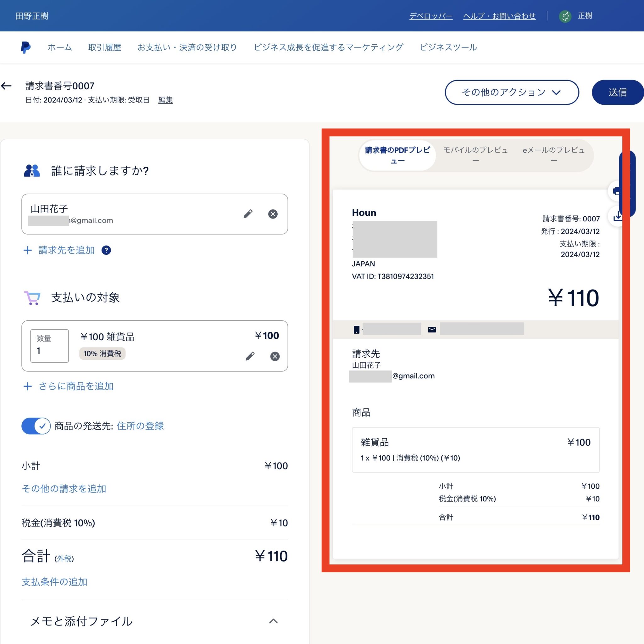The image size is (644, 644).
Task: Collapse the メモと添付ファイル section
Action: pos(273,621)
